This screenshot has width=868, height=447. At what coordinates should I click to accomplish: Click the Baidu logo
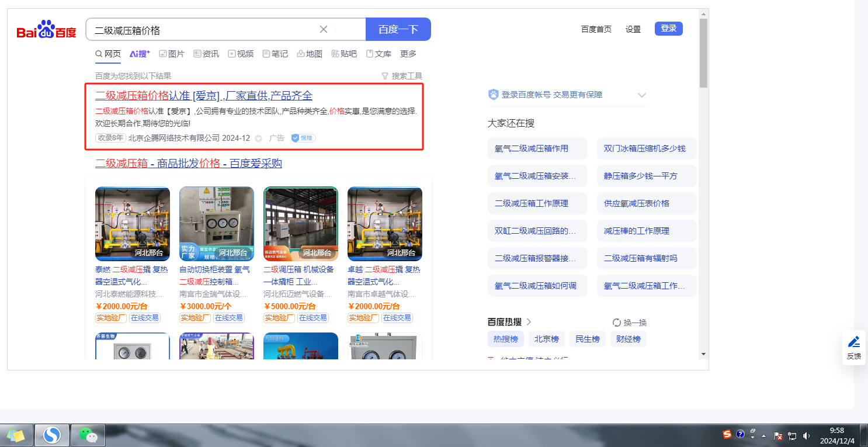pos(46,29)
